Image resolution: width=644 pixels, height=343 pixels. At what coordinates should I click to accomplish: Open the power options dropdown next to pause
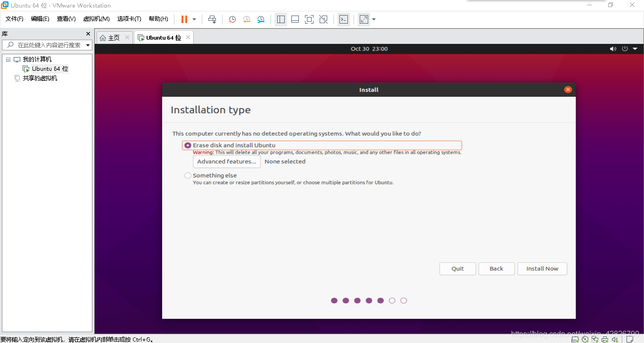(x=194, y=19)
